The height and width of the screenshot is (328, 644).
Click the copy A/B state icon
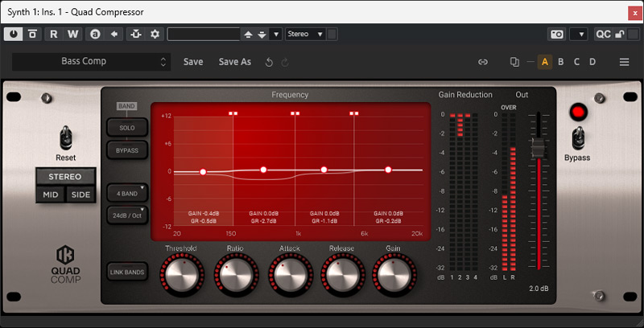515,62
